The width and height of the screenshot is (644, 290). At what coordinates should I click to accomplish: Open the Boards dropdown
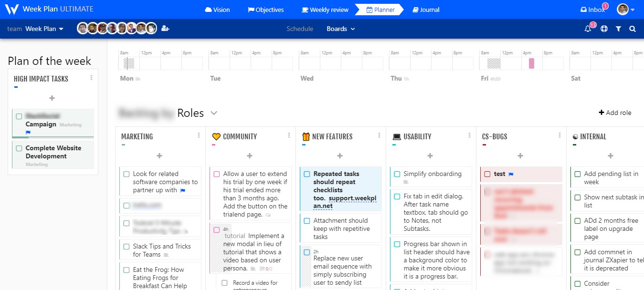340,29
